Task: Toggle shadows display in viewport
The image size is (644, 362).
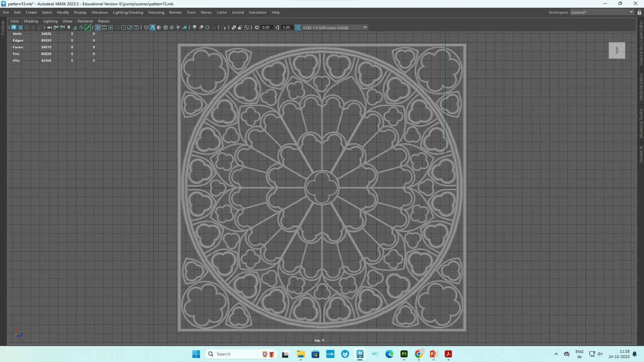Action: click(x=185, y=27)
